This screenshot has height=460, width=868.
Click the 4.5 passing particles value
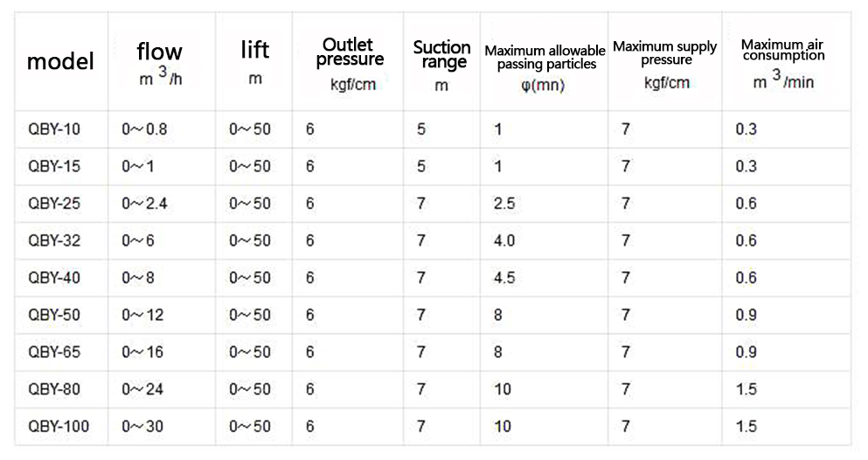[504, 278]
